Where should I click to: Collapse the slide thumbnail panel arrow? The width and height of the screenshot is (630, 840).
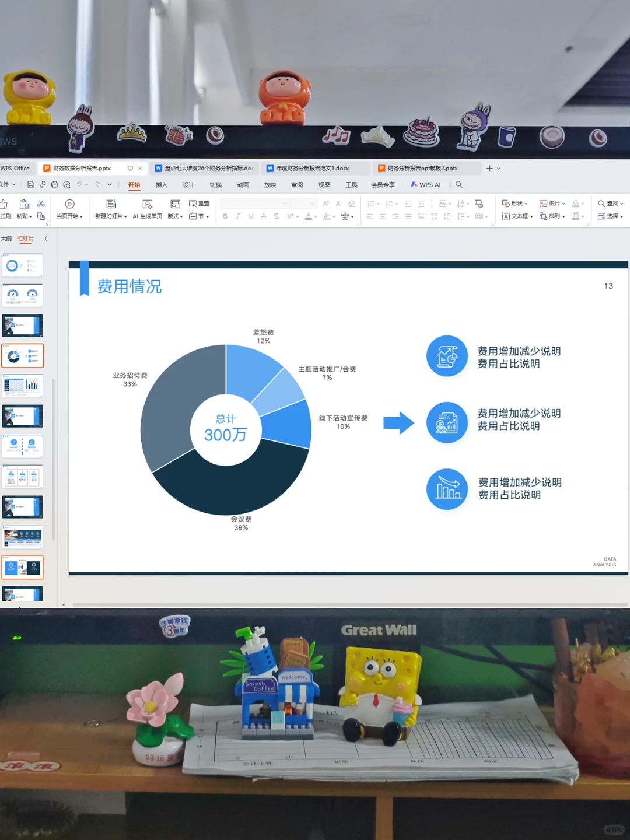[x=46, y=239]
